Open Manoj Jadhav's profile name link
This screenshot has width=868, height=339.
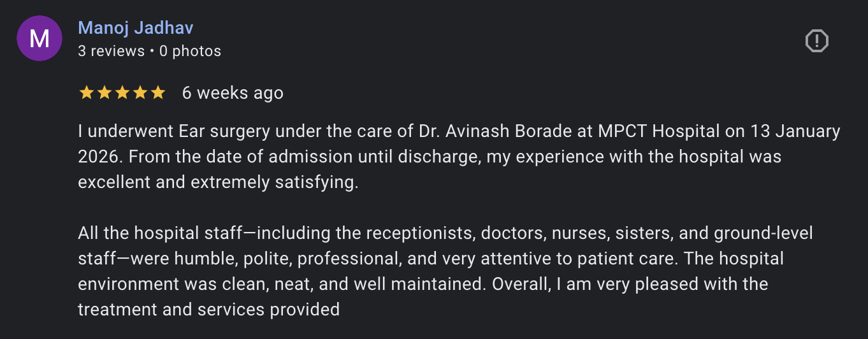tap(135, 28)
